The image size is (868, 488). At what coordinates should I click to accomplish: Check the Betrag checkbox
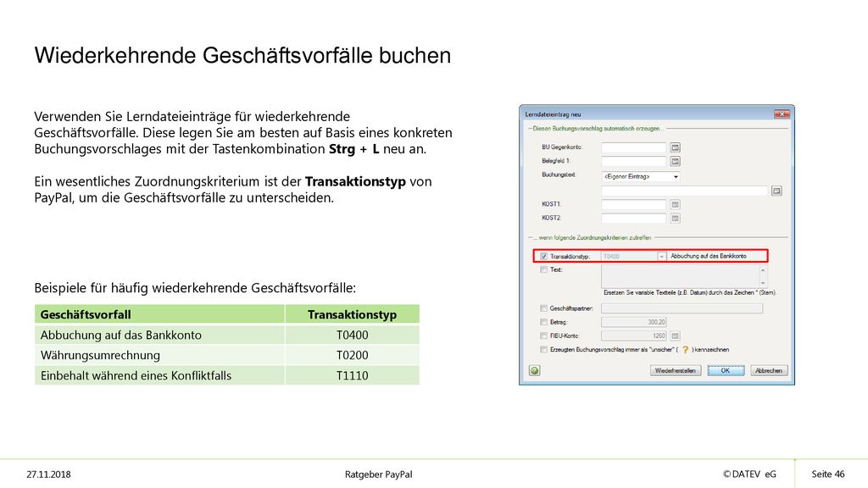[543, 322]
